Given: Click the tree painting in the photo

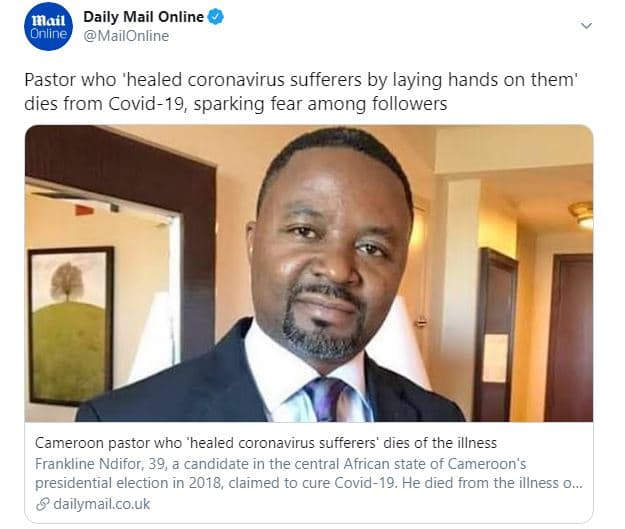Looking at the screenshot, I should tap(71, 326).
